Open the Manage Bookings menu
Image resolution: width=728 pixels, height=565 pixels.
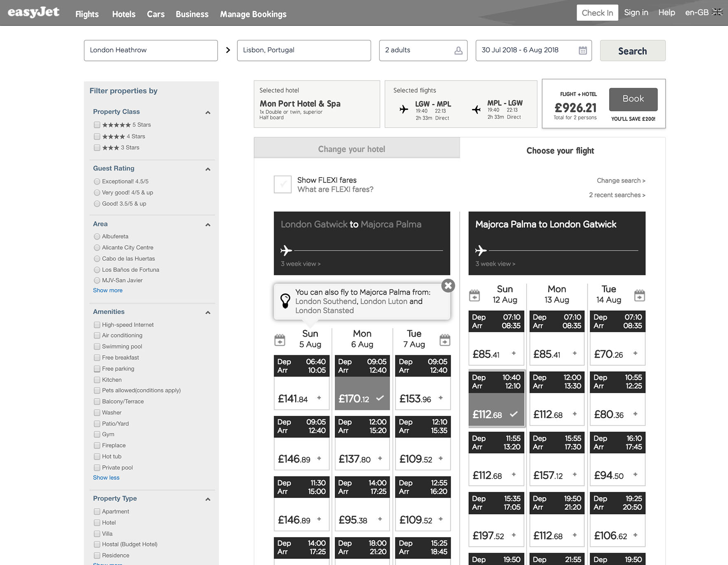[x=253, y=14]
